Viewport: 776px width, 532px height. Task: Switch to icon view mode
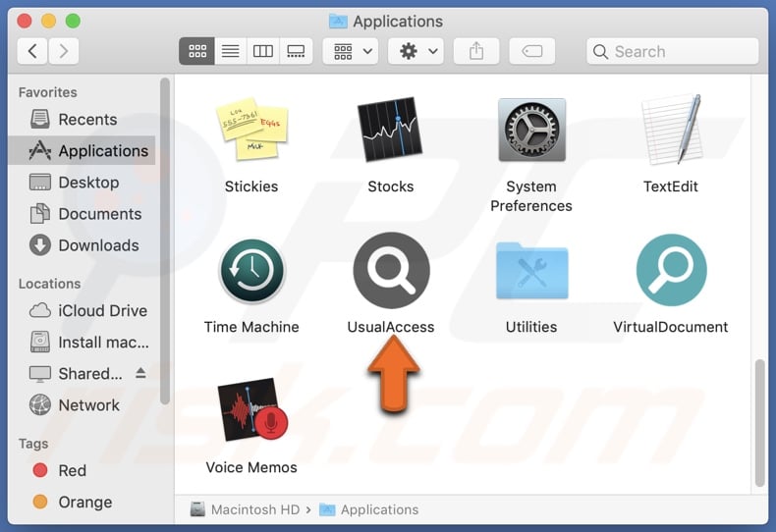pos(196,51)
